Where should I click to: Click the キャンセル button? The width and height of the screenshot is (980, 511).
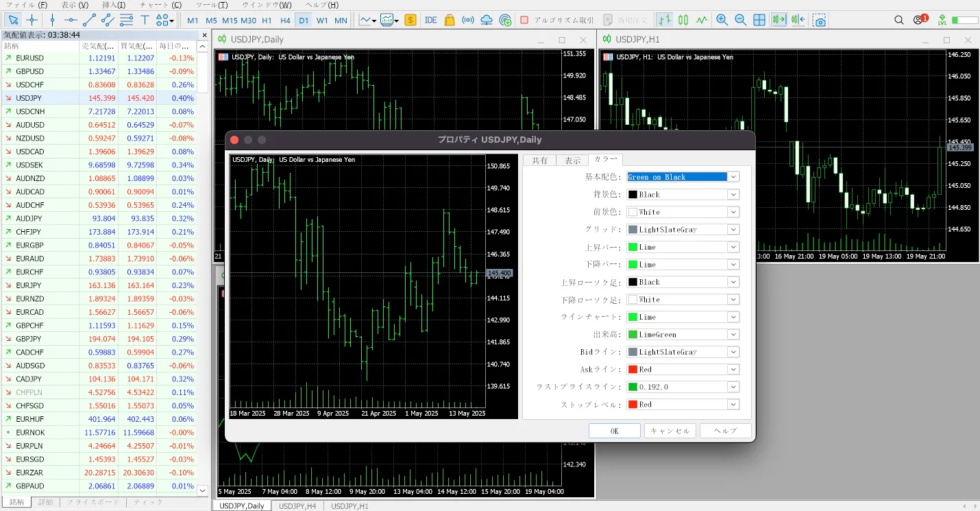(x=670, y=431)
